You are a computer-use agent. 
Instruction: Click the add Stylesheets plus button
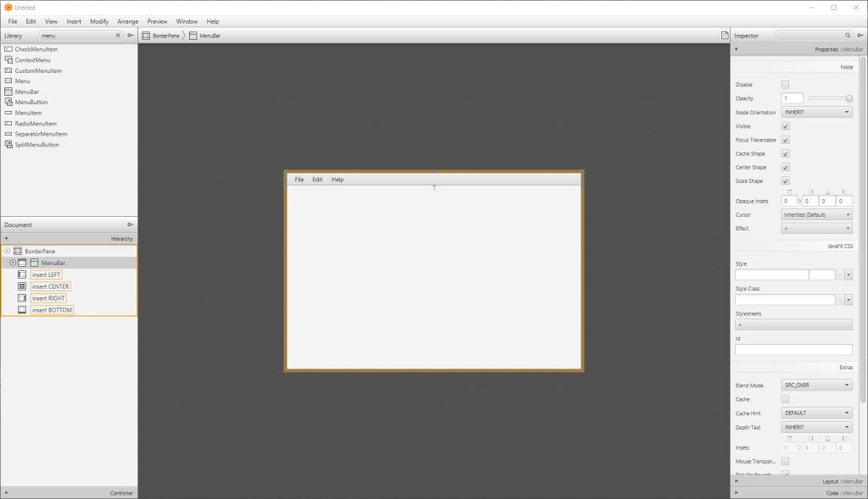(793, 324)
